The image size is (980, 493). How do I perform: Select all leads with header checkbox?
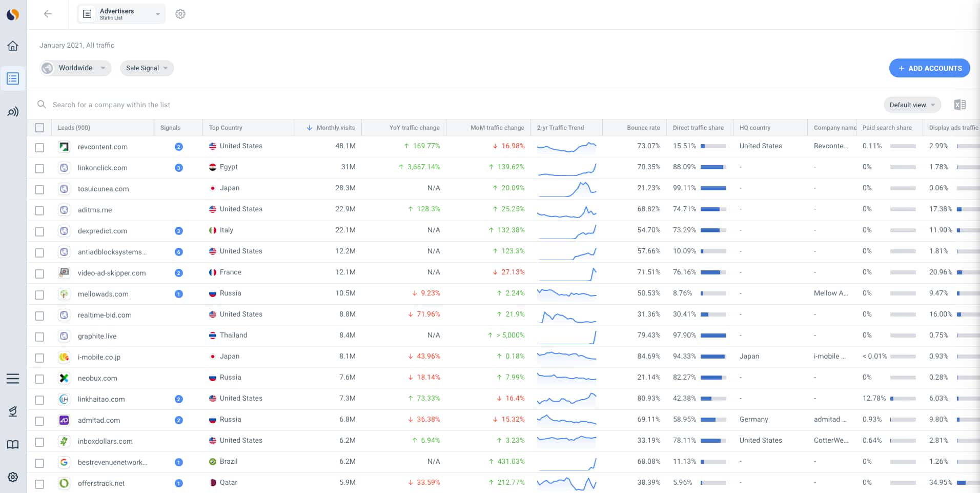pos(39,128)
